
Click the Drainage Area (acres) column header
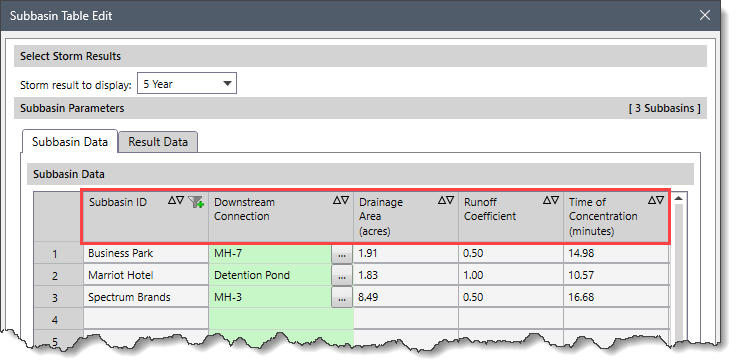click(x=406, y=217)
